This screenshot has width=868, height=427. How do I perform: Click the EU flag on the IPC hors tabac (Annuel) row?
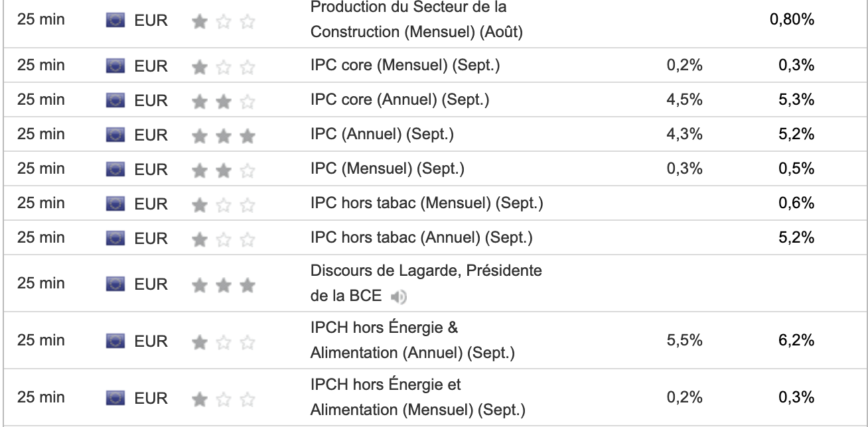pos(115,237)
